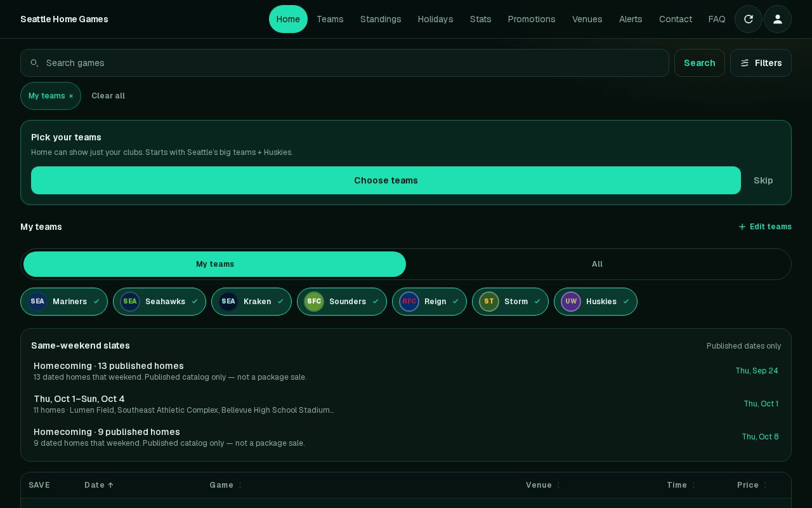Open the Standings nav tab
The height and width of the screenshot is (508, 812).
(x=381, y=19)
